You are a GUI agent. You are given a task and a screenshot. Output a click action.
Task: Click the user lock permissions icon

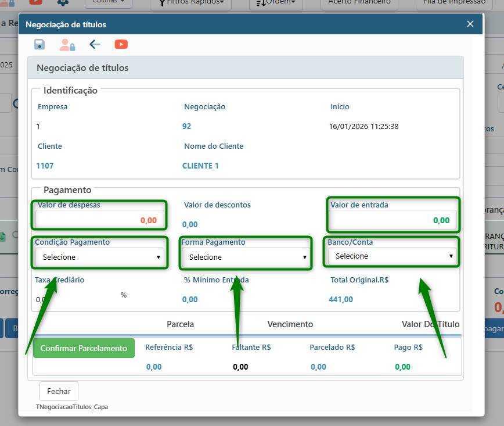[67, 45]
